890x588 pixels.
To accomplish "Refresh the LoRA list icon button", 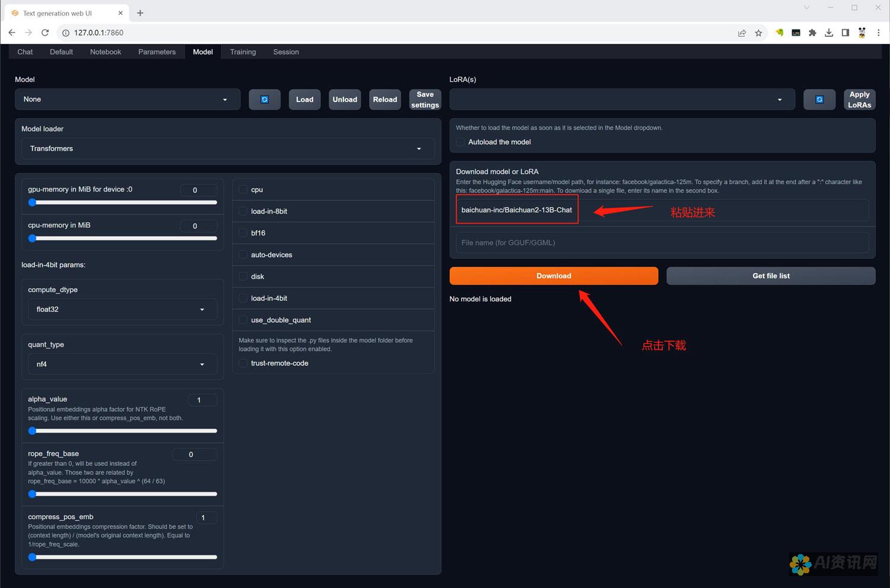I will [819, 100].
